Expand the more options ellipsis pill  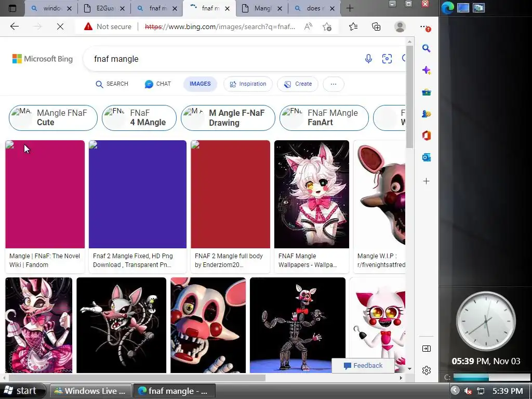coord(334,84)
